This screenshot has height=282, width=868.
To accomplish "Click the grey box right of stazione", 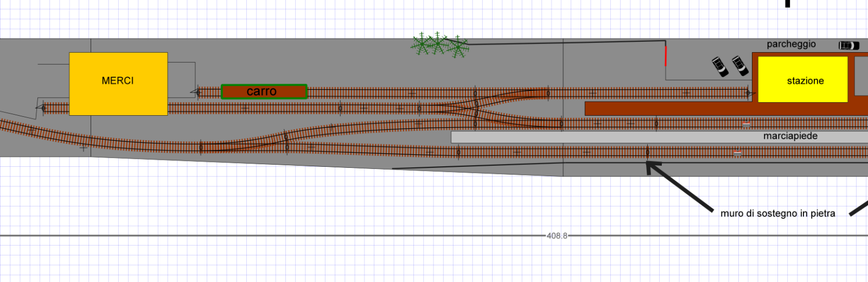I will [861, 76].
